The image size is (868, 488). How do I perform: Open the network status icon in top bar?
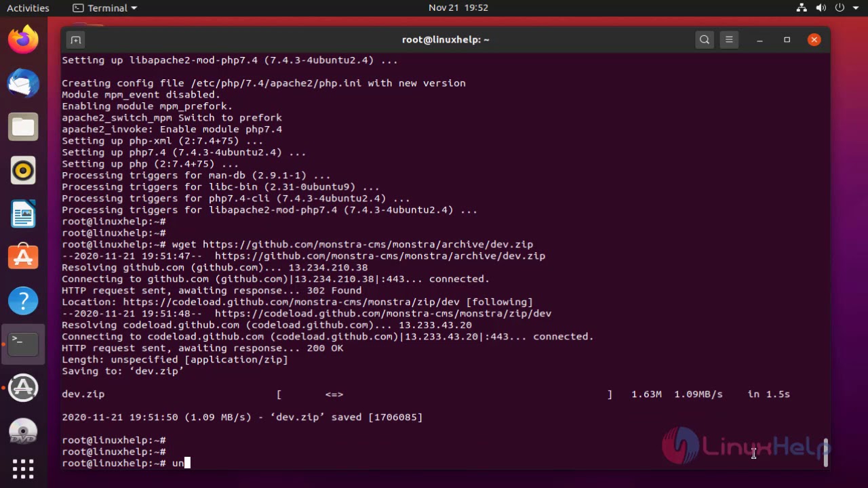tap(802, 8)
